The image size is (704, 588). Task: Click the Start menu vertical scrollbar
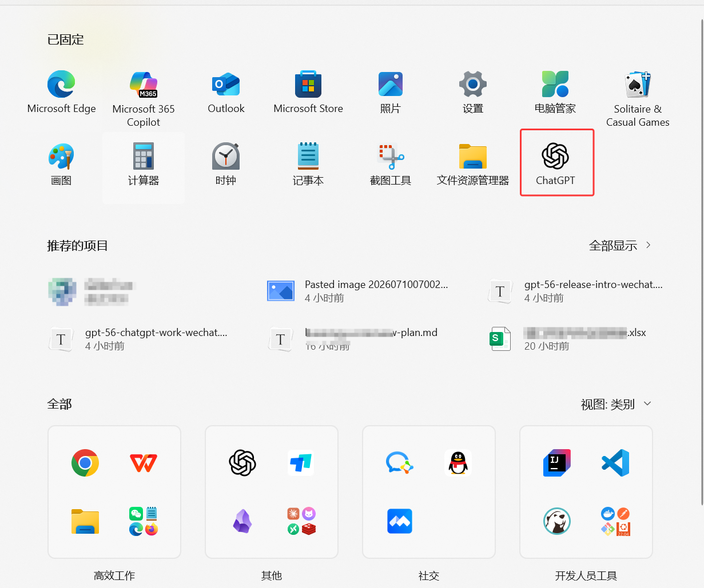[702, 262]
